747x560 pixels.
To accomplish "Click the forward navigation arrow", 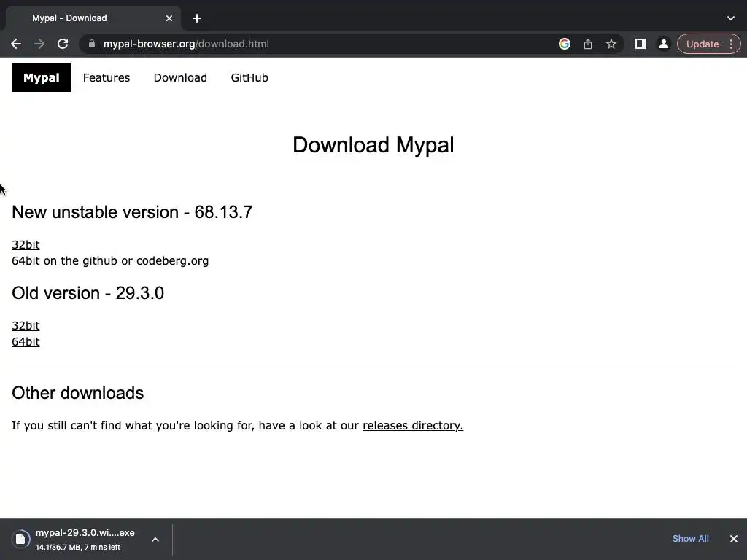I will pyautogui.click(x=39, y=44).
